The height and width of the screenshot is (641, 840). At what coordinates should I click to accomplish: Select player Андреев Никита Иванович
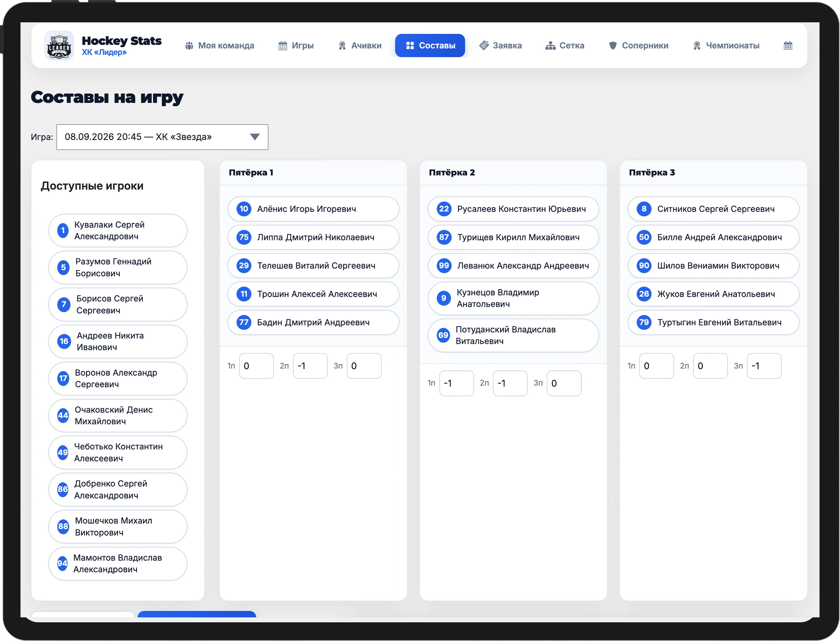(x=117, y=341)
